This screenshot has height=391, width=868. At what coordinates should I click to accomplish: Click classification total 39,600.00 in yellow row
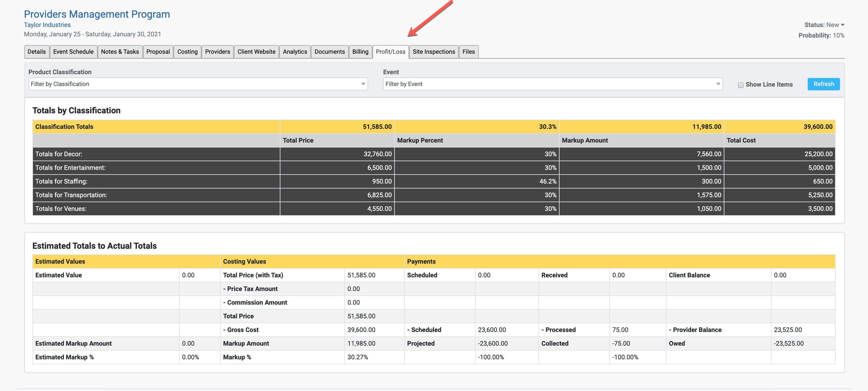(x=818, y=127)
